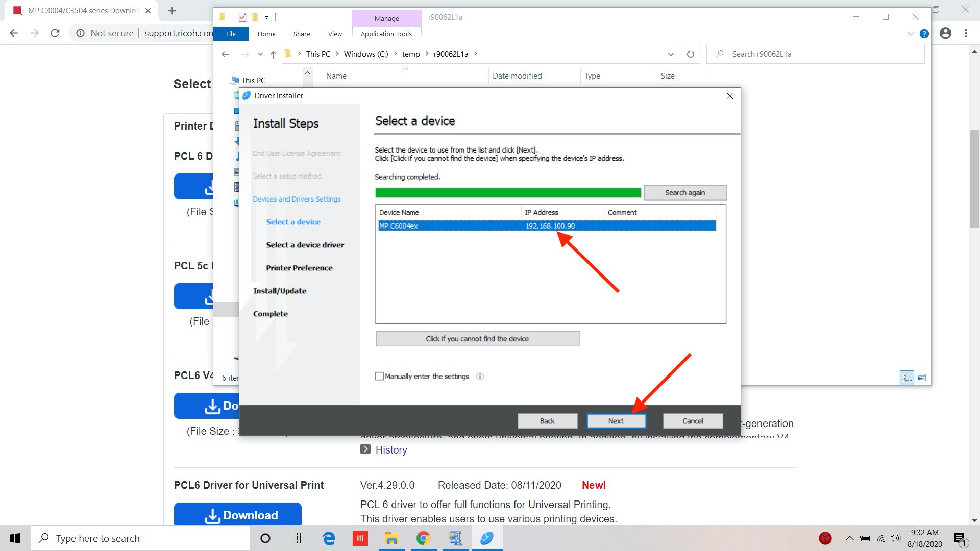980x551 pixels.
Task: Click search box 'Search r90062L1a'
Action: point(815,54)
